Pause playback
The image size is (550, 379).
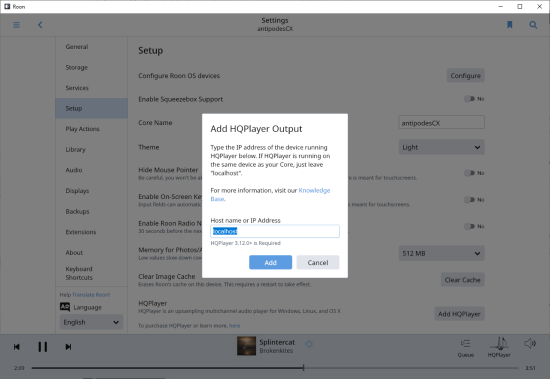coord(42,347)
